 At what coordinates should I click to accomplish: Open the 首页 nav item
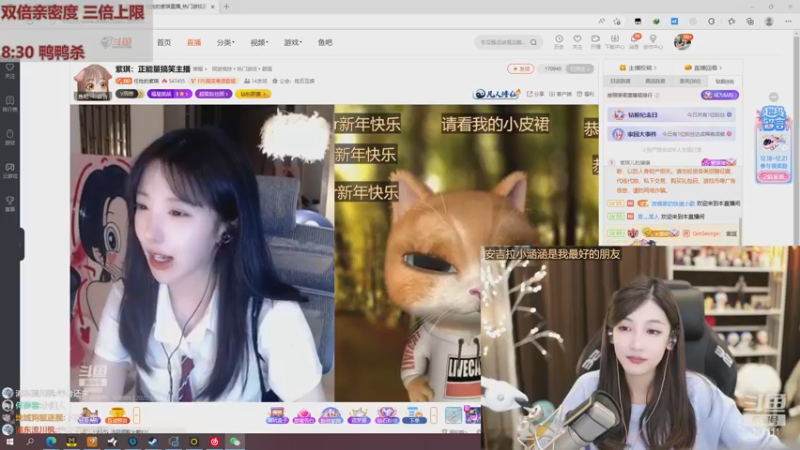[164, 42]
